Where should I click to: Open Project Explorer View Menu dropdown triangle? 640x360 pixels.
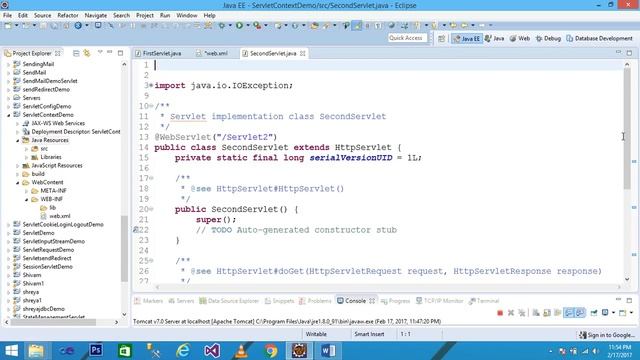[100, 53]
